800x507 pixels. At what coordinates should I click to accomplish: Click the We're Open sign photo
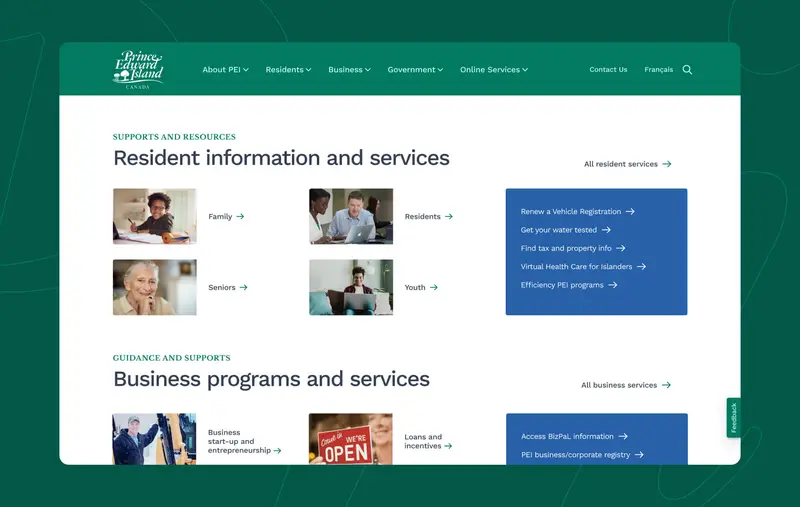pyautogui.click(x=351, y=439)
